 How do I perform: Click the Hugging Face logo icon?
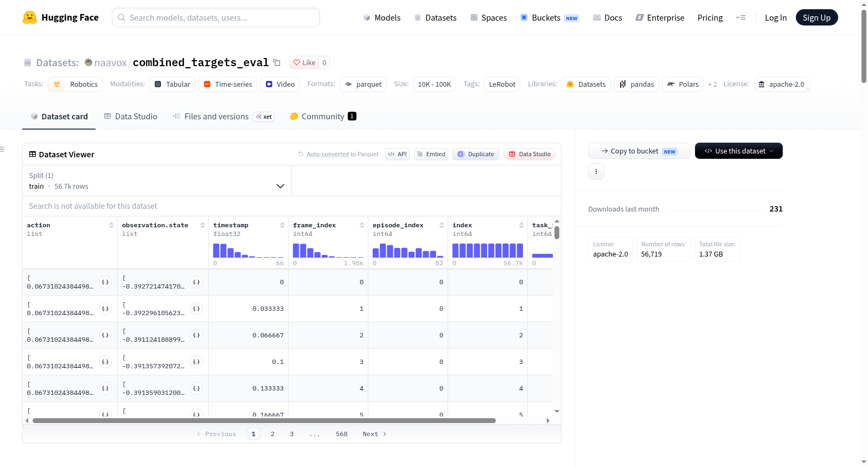30,17
